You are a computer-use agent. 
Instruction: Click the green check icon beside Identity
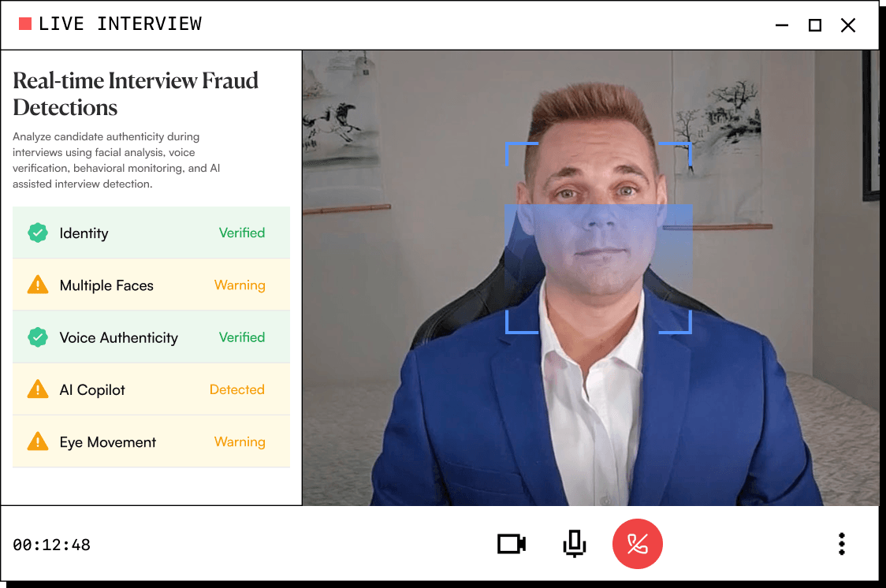(x=38, y=233)
